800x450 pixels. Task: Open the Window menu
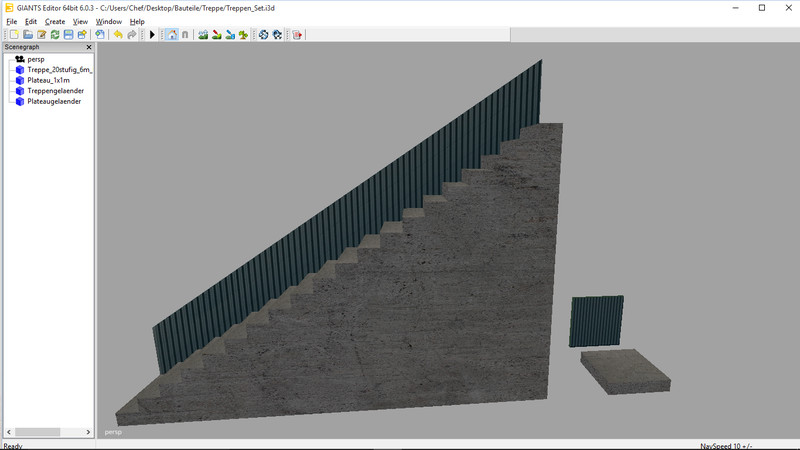(x=109, y=21)
